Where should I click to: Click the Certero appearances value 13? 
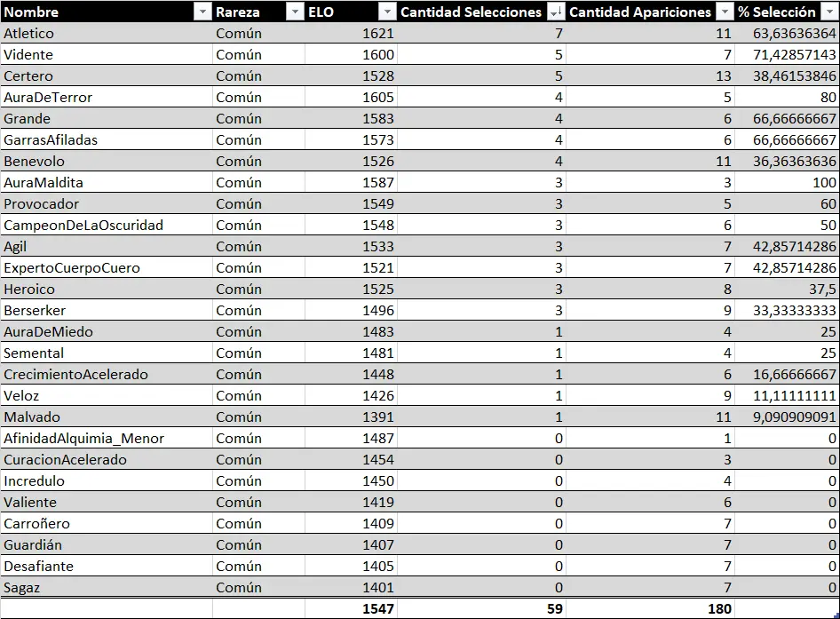pos(650,76)
